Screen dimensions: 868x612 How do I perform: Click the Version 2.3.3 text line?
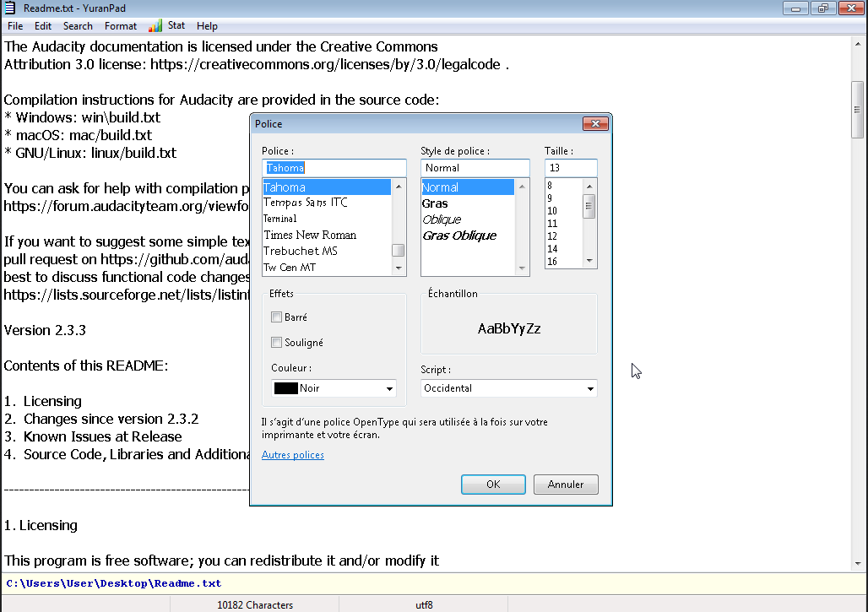45,330
